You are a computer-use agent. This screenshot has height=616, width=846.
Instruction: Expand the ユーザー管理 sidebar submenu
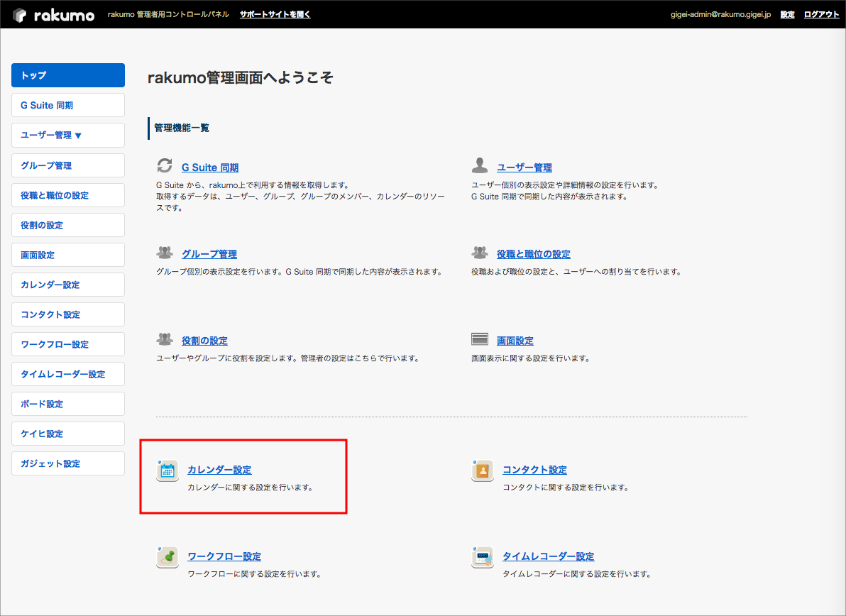tap(68, 136)
